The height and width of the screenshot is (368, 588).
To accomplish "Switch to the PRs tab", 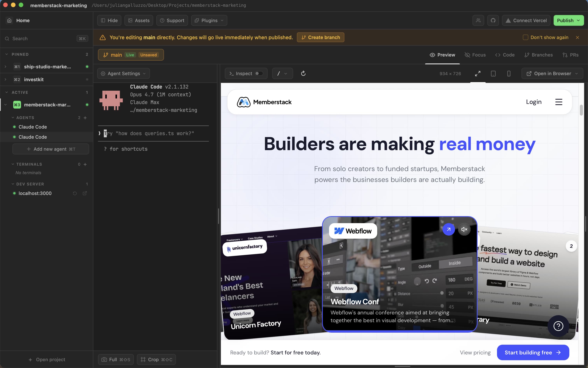I will tap(570, 55).
